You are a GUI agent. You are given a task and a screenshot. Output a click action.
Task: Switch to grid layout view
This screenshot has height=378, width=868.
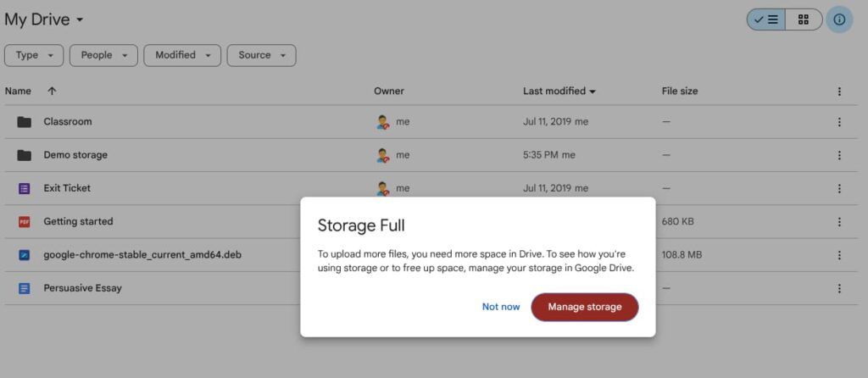804,20
